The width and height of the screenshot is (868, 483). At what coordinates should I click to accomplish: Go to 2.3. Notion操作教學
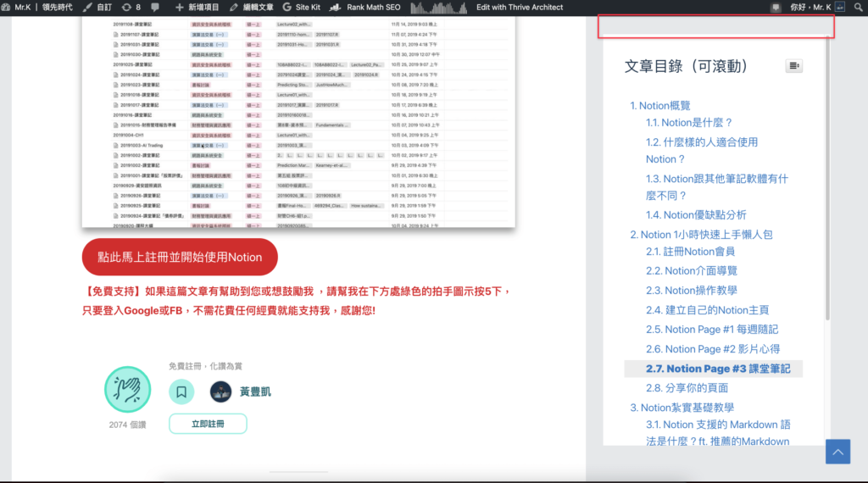pos(692,291)
